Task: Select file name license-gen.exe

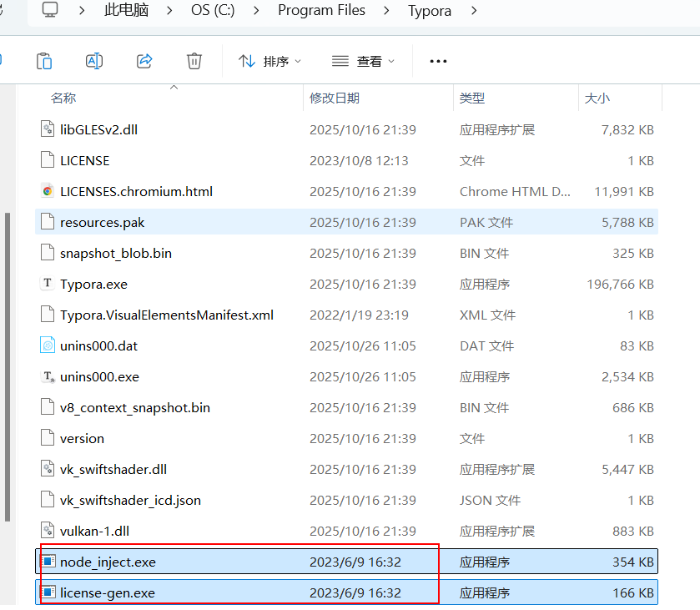Action: tap(108, 593)
